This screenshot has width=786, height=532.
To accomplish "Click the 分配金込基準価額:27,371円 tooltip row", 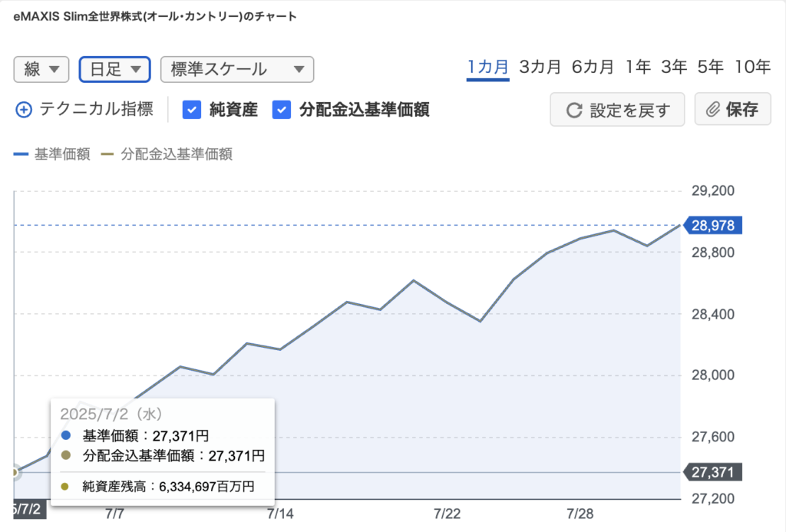I will [163, 456].
